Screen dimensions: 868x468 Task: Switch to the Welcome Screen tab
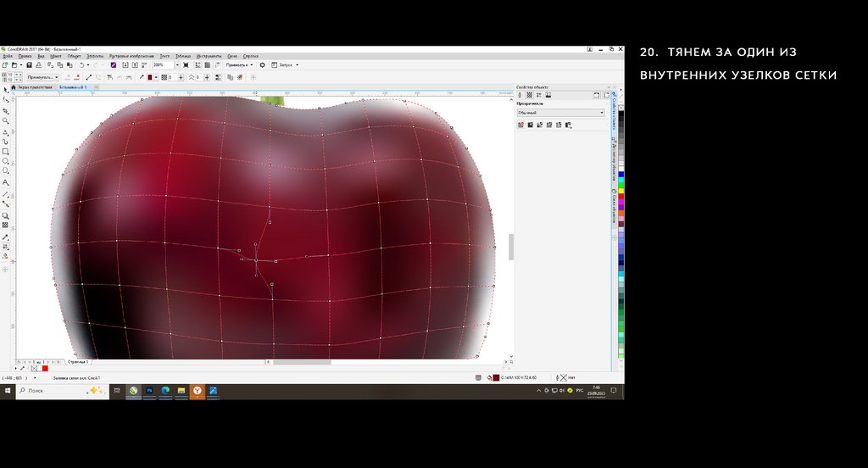pos(35,86)
